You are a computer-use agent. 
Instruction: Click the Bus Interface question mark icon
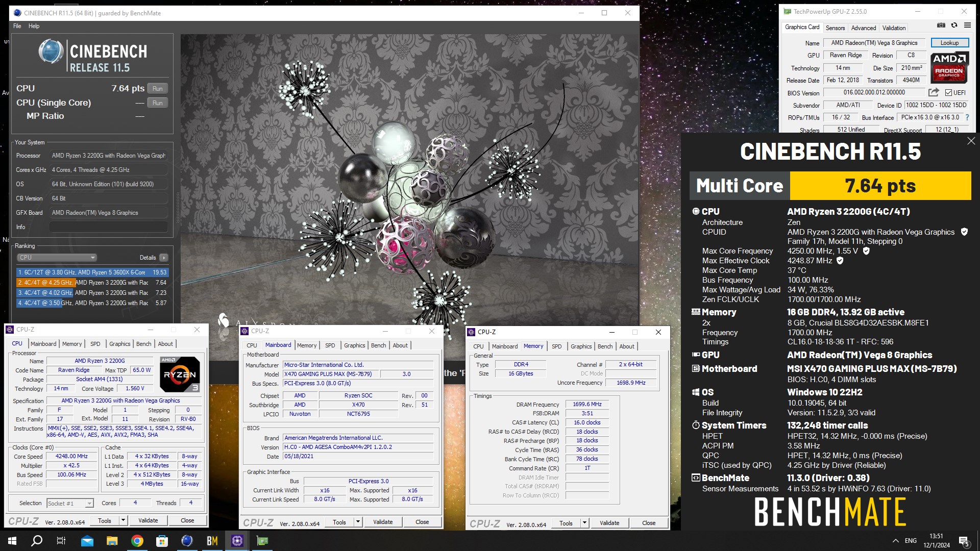pos(967,117)
